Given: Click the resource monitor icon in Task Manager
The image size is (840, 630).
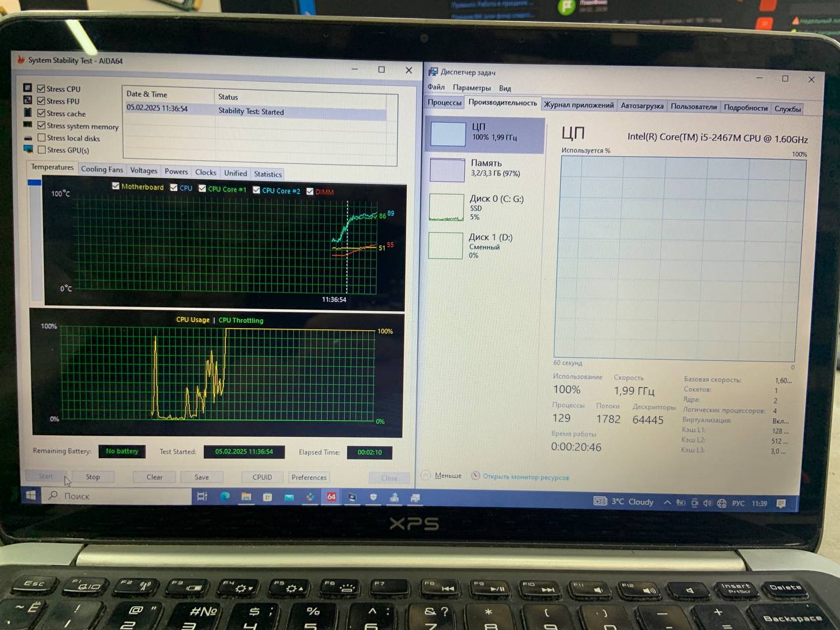Looking at the screenshot, I should [x=476, y=476].
